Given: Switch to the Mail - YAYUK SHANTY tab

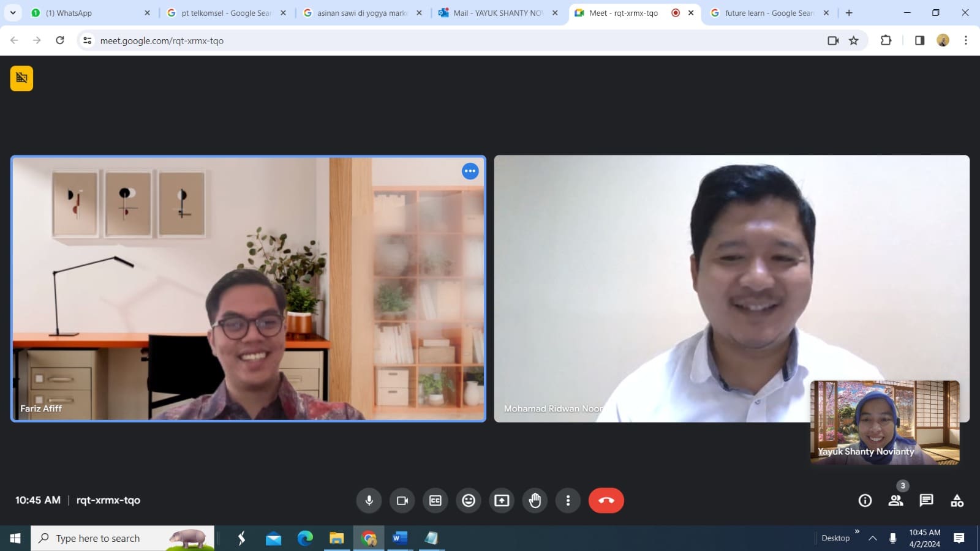Looking at the screenshot, I should pos(496,13).
